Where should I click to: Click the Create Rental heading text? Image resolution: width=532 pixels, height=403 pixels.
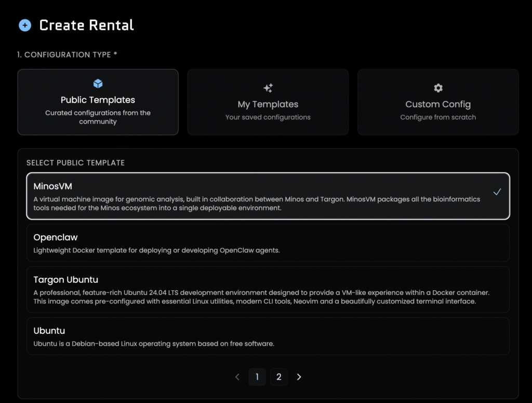[x=87, y=25]
